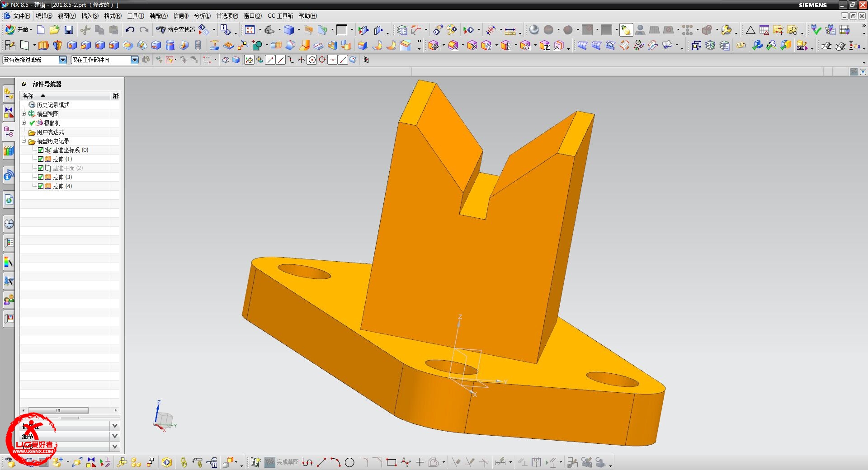Select 历史记录模式 in the navigator
The height and width of the screenshot is (470, 868).
[53, 105]
